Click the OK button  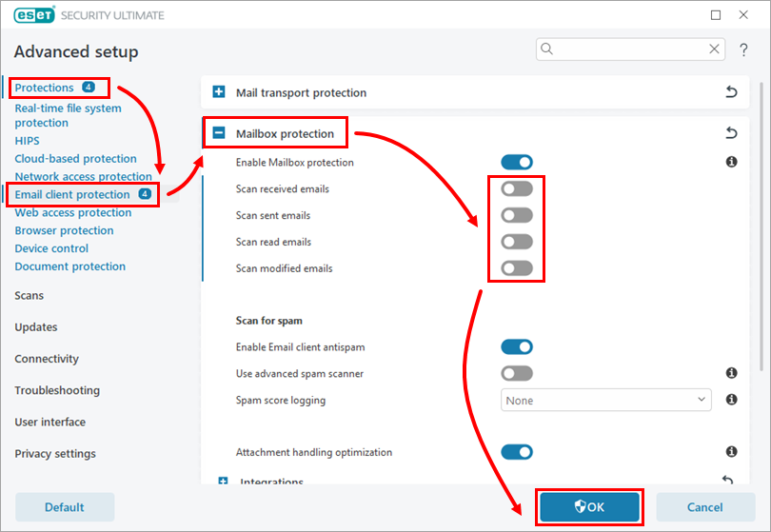coord(589,507)
